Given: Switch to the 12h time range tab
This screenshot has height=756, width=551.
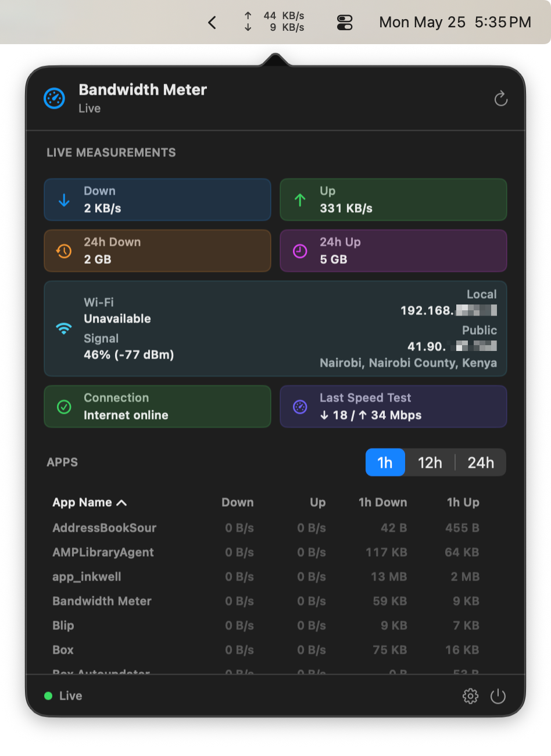Looking at the screenshot, I should (430, 463).
